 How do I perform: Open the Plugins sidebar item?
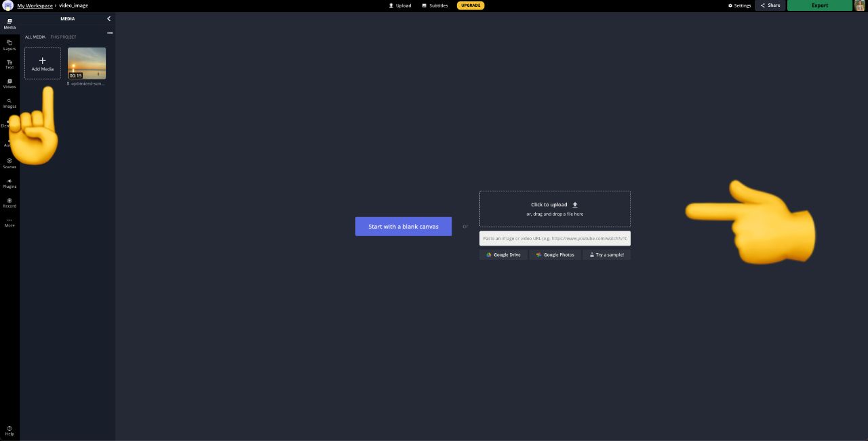click(x=9, y=183)
